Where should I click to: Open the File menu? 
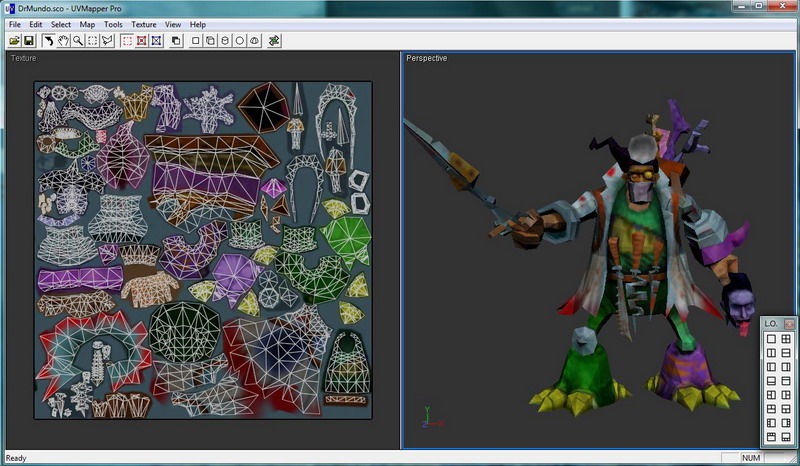pyautogui.click(x=14, y=24)
